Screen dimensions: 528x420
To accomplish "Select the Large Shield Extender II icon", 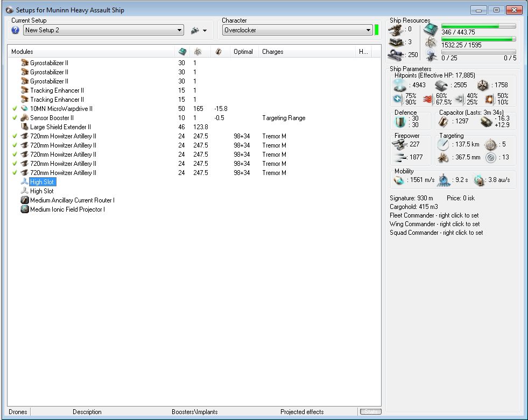I will pyautogui.click(x=25, y=127).
